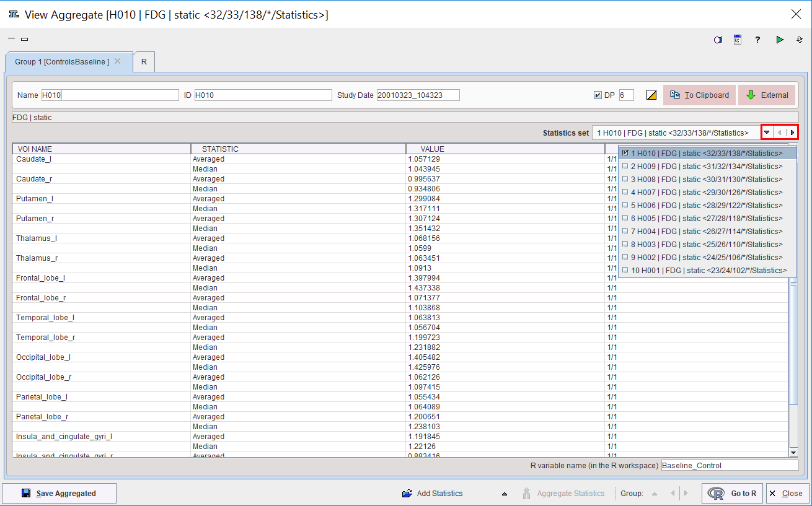Select the 10 H001 statistics set entry
The image size is (812, 506).
[707, 270]
